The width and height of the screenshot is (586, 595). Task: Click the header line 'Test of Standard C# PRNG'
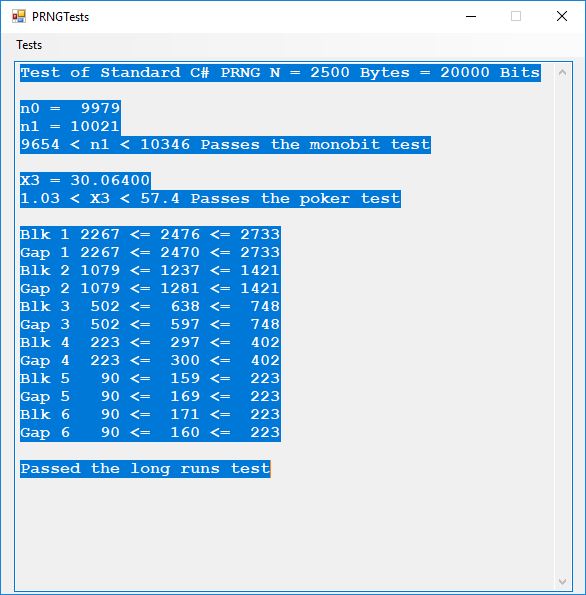(280, 72)
